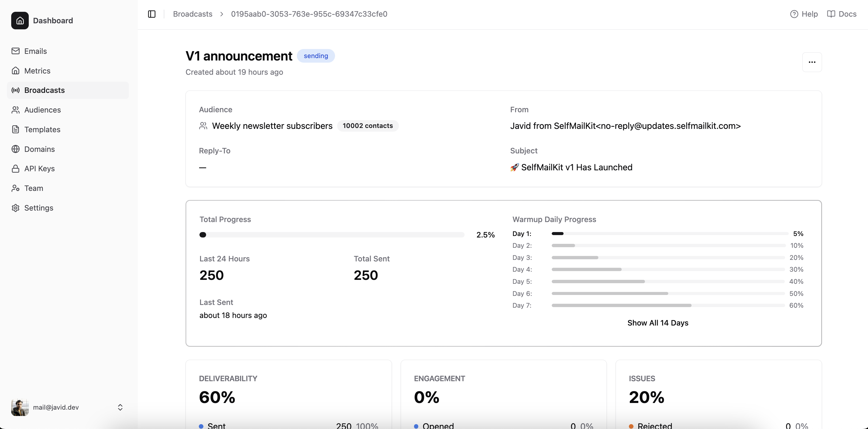Go to Templates in sidebar

[x=68, y=129]
